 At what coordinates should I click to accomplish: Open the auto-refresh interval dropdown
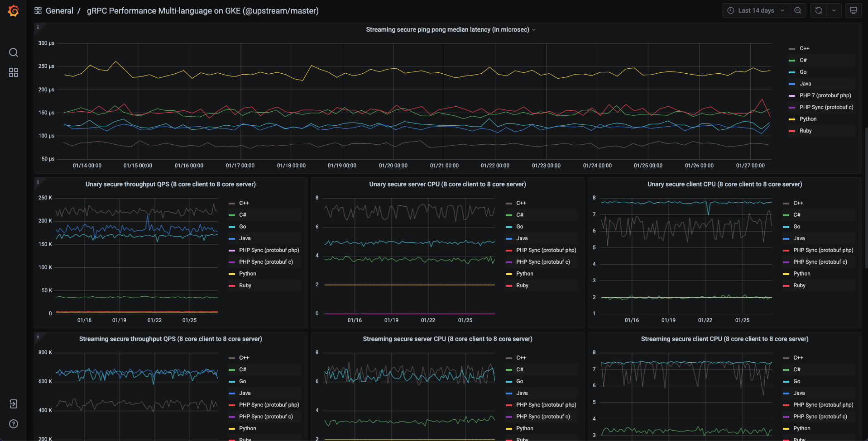834,10
